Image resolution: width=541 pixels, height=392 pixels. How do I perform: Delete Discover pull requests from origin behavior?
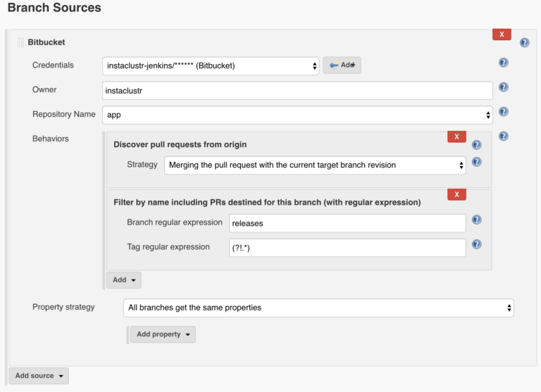pyautogui.click(x=456, y=137)
